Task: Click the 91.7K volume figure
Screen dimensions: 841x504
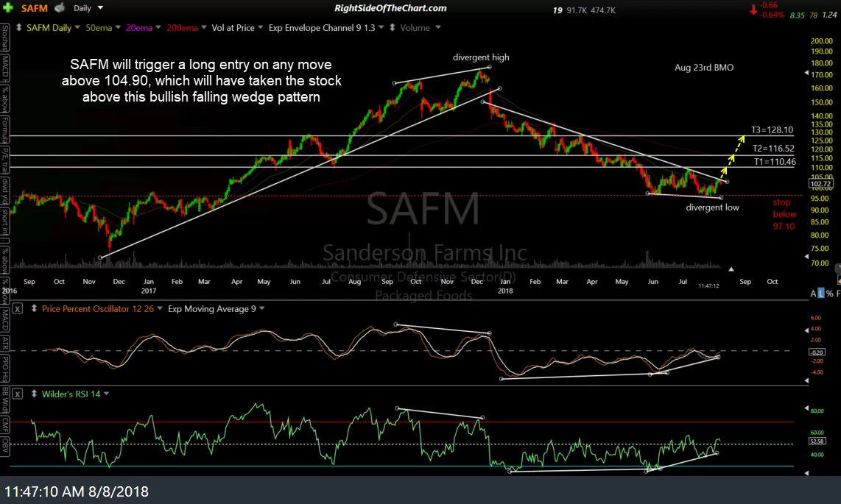Action: click(577, 10)
